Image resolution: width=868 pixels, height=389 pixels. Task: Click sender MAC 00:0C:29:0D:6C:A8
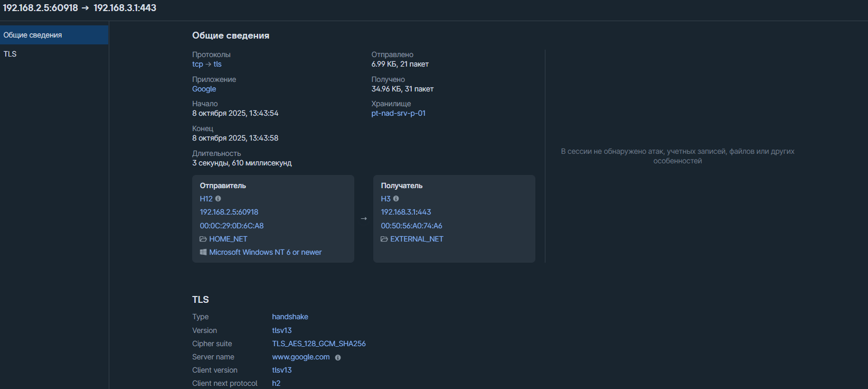(x=231, y=226)
